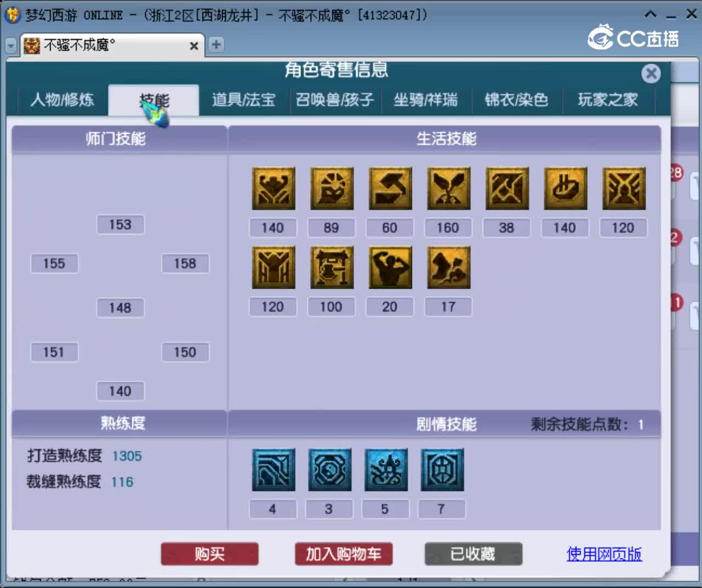Click the sect skill level 151 box

coord(54,352)
